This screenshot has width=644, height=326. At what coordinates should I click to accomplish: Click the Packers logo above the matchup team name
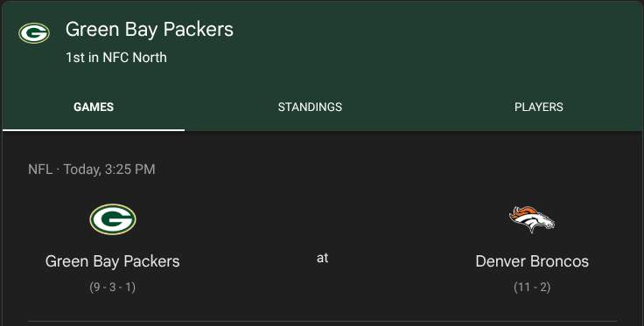coord(113,219)
